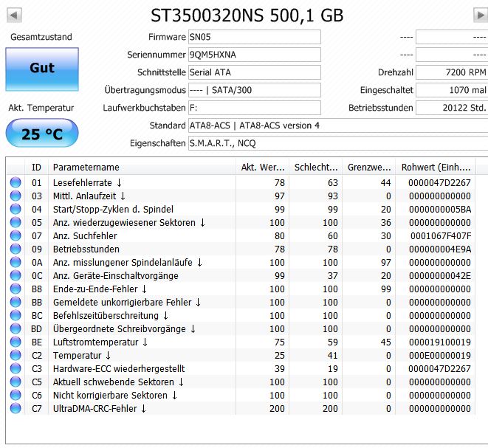Viewport: 488px width, 448px height.
Task: Select Übergeordnete Schreibvorgänge text
Action: click(124, 329)
